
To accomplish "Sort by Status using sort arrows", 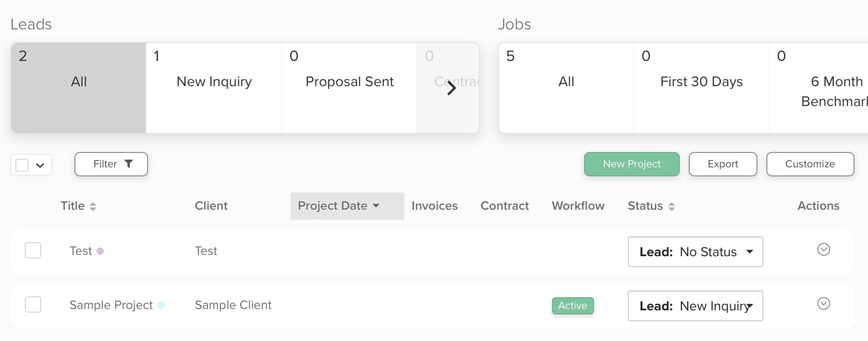I will point(672,207).
